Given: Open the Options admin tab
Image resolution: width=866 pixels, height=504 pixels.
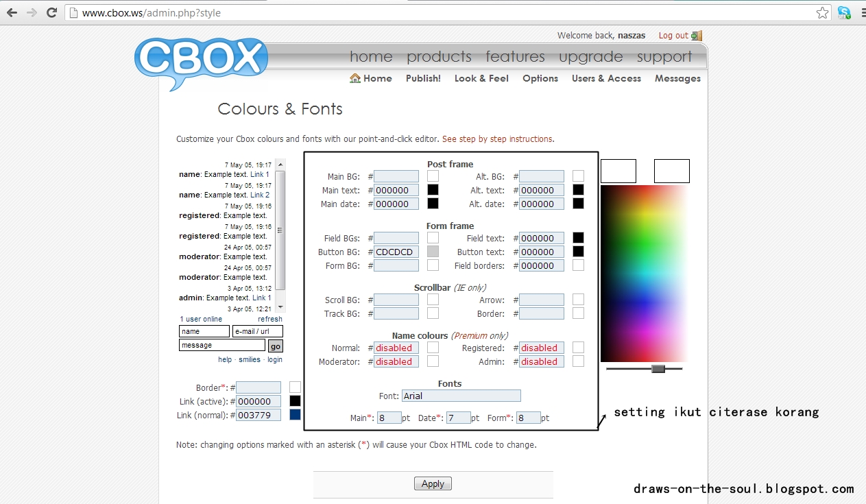Looking at the screenshot, I should click(540, 78).
